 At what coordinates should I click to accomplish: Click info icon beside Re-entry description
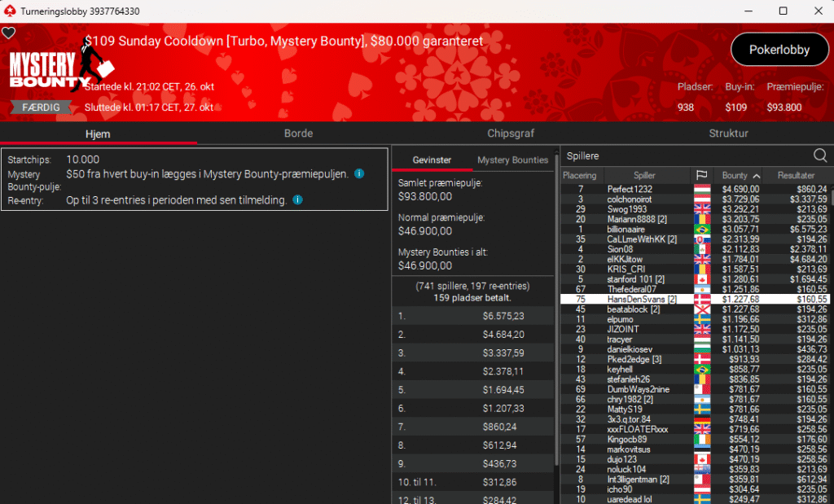297,200
